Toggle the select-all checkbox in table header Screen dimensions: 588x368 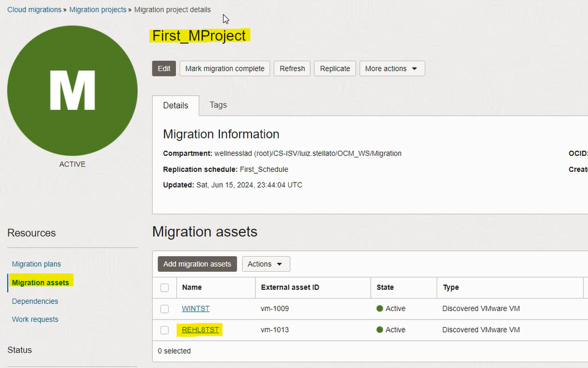(x=165, y=287)
